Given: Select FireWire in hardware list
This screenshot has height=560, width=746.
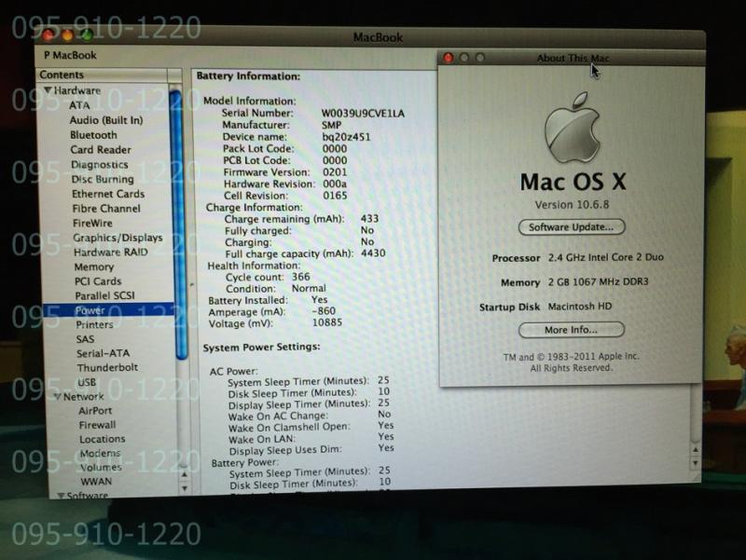Looking at the screenshot, I should 92,223.
